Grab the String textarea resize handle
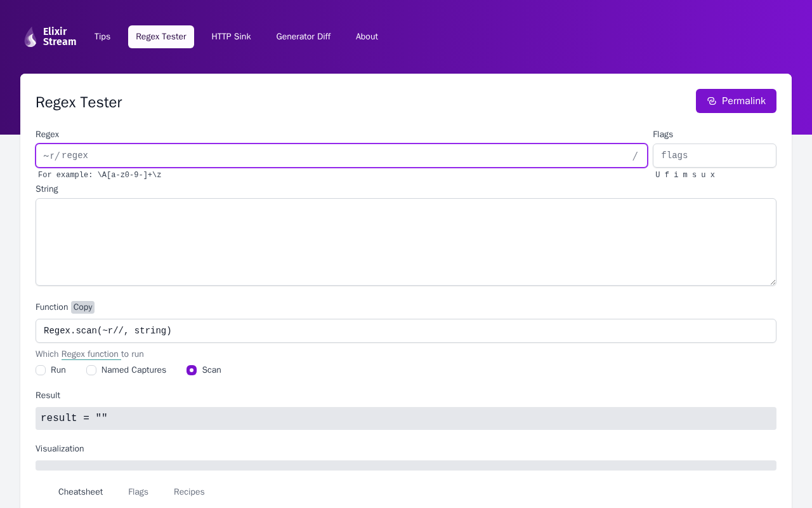The height and width of the screenshot is (508, 812). coord(772,281)
